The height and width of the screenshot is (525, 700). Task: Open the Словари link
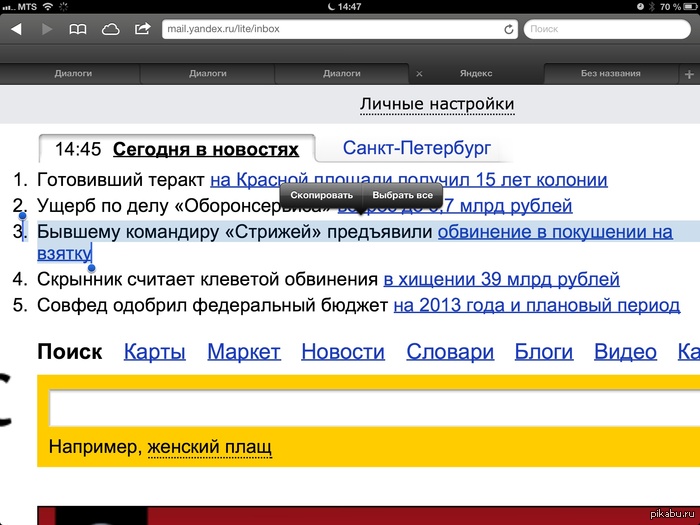(449, 351)
